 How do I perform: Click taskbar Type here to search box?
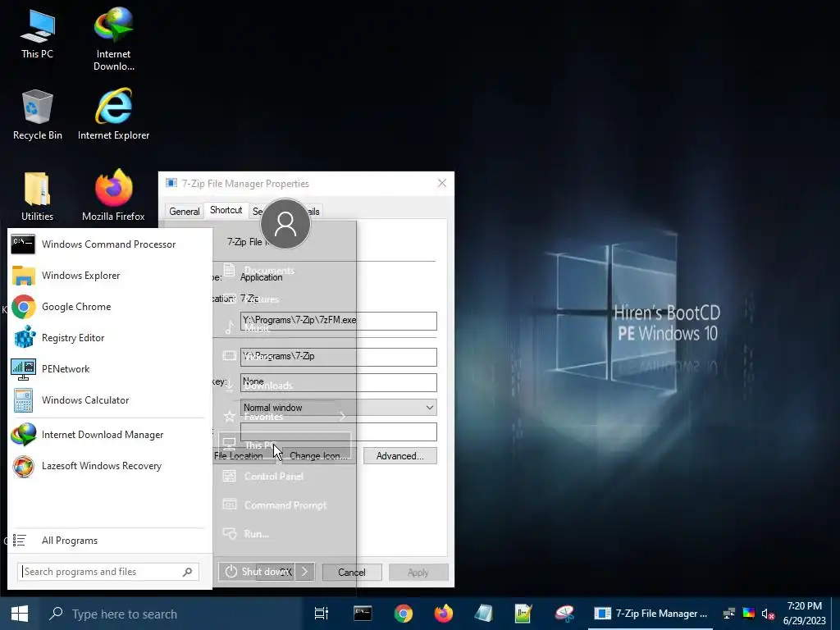[171, 614]
